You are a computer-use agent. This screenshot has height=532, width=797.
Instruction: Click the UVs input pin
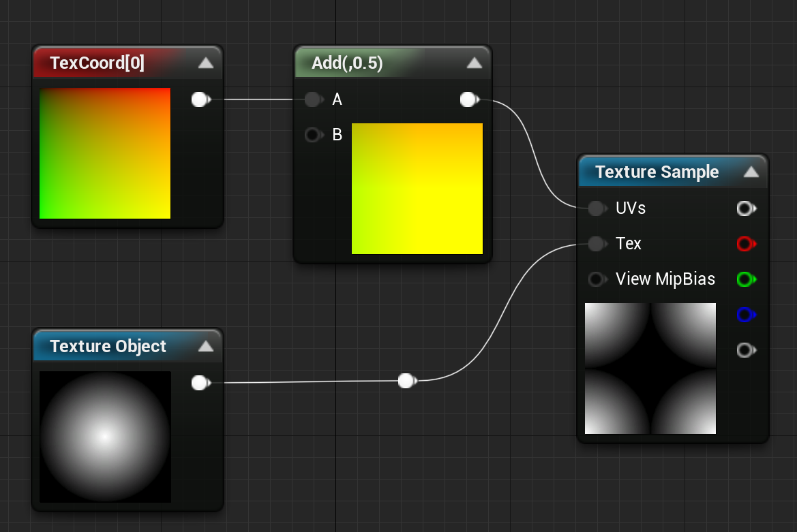click(597, 208)
